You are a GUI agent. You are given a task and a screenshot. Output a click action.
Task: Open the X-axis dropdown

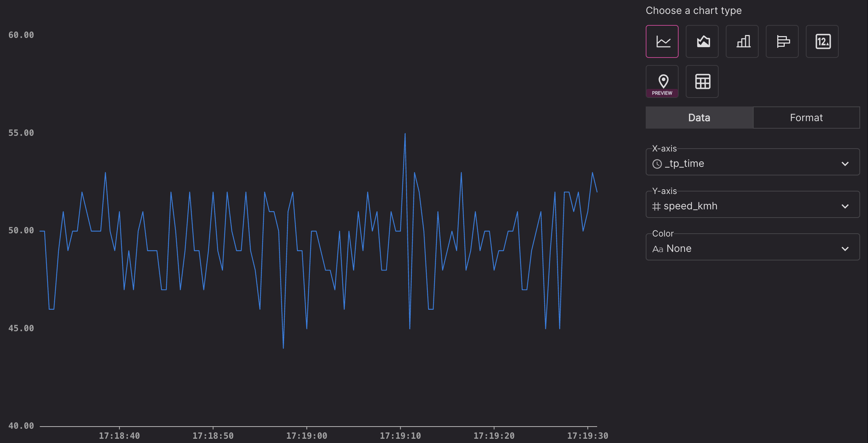(845, 164)
